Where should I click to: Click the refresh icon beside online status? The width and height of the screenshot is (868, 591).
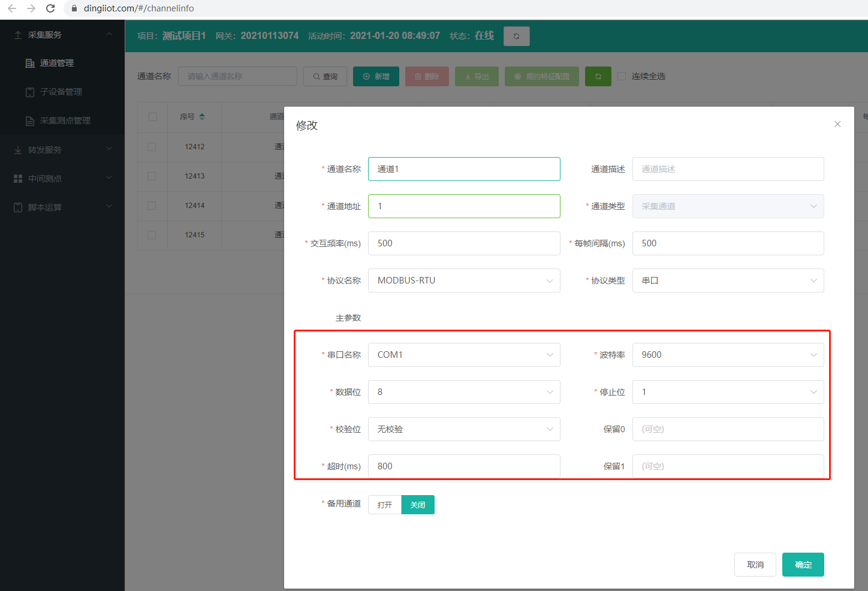(x=516, y=36)
